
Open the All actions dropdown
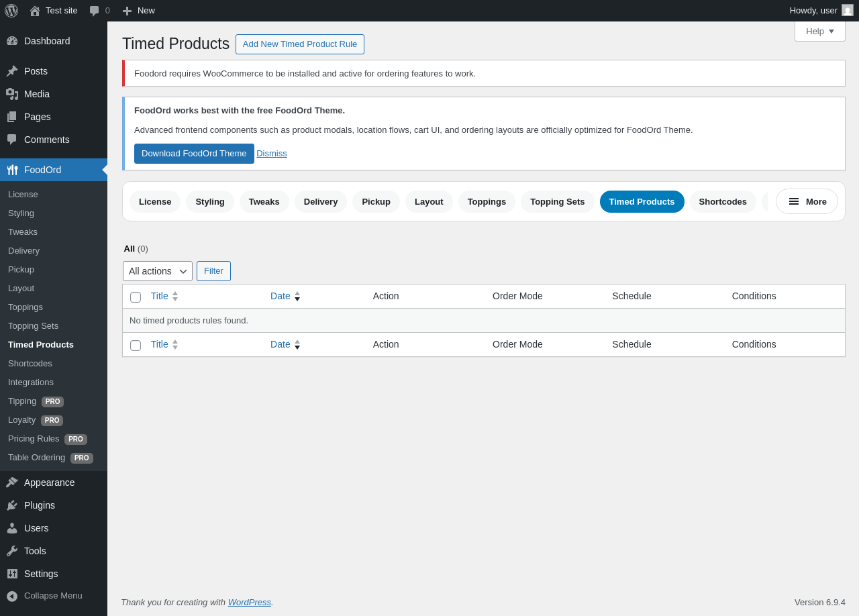pyautogui.click(x=158, y=271)
